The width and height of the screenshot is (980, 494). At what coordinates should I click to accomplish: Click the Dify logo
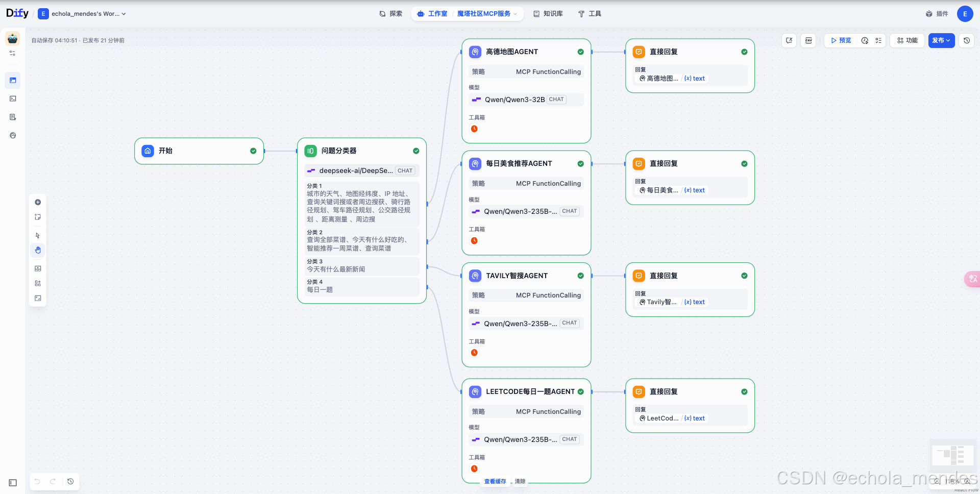coord(17,13)
